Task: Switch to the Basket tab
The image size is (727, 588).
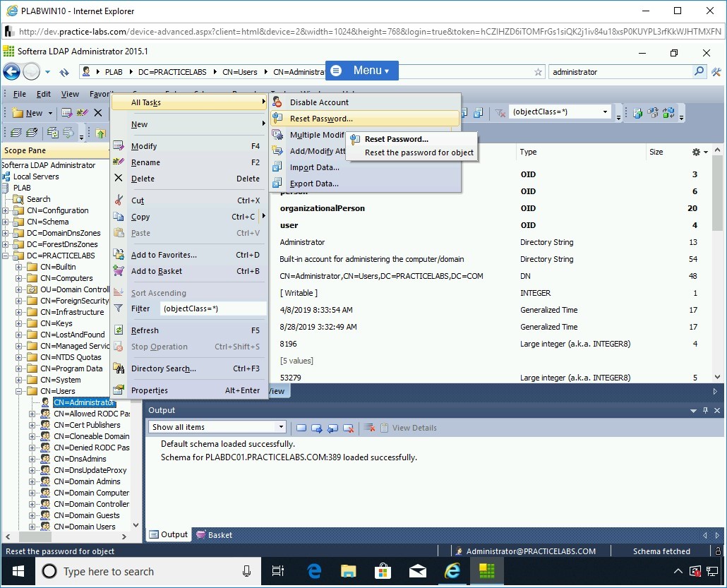Action: point(215,535)
